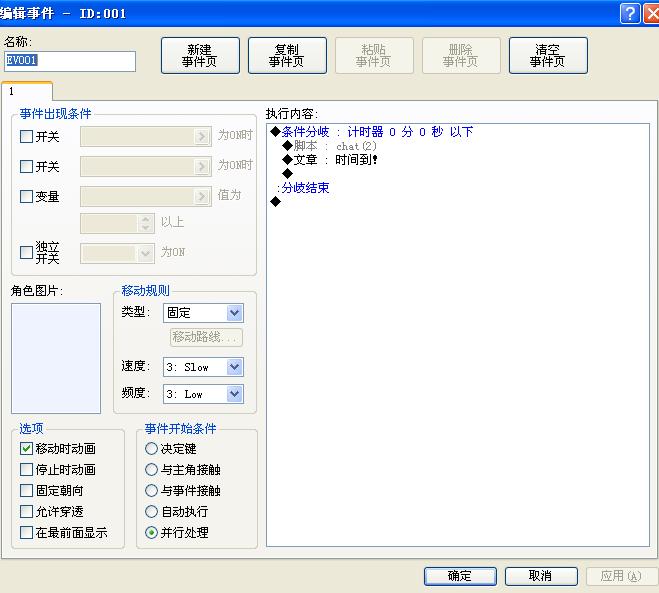Click 复制事件页 button
This screenshot has width=659, height=593.
click(287, 55)
